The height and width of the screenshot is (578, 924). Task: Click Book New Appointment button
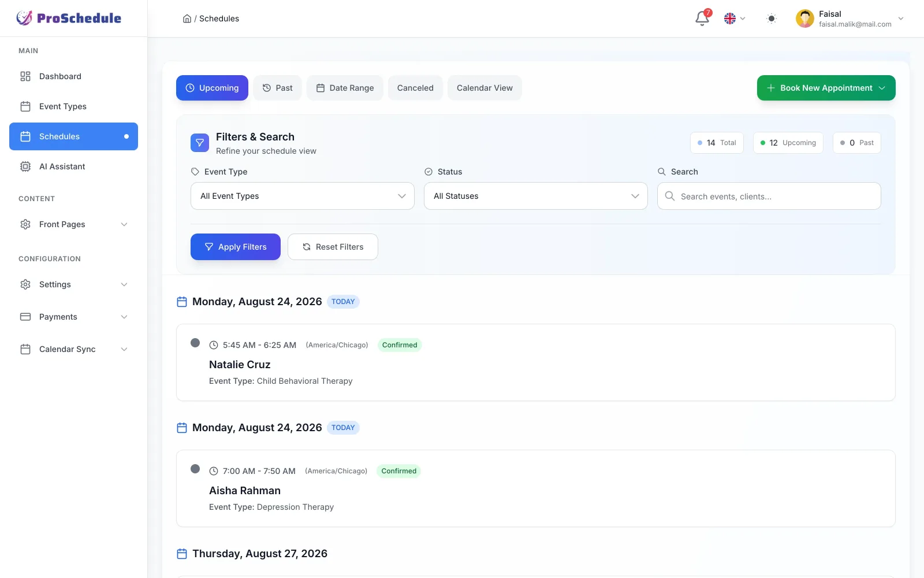point(826,88)
